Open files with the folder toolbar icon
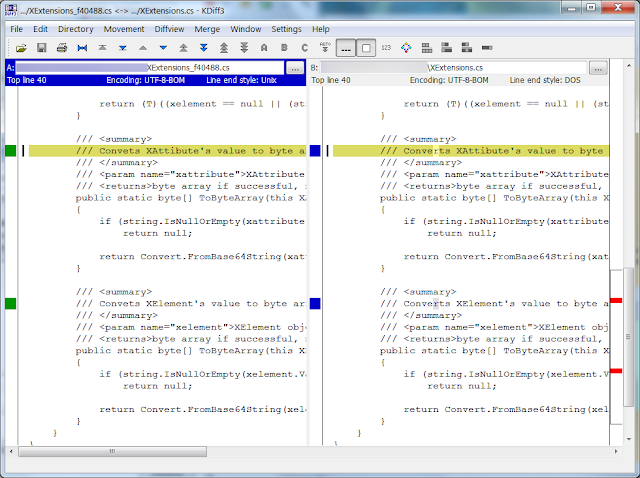The height and width of the screenshot is (478, 640). pyautogui.click(x=21, y=48)
